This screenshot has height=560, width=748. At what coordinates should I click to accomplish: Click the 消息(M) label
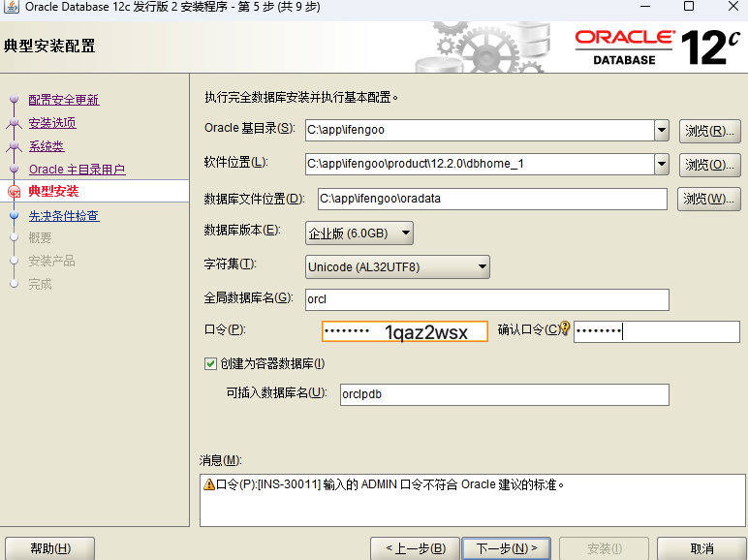coord(221,460)
